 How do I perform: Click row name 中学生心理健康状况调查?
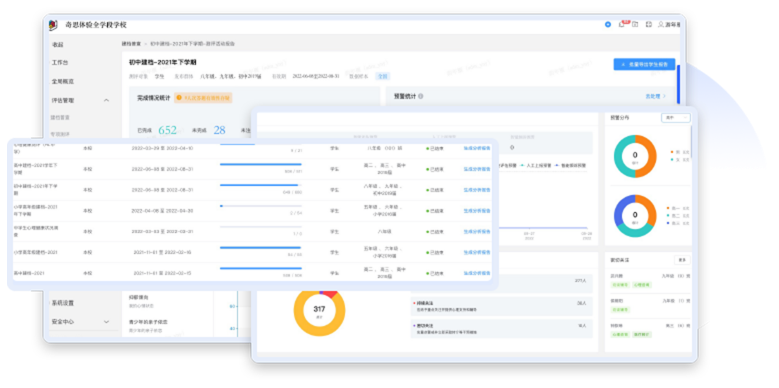click(x=36, y=231)
